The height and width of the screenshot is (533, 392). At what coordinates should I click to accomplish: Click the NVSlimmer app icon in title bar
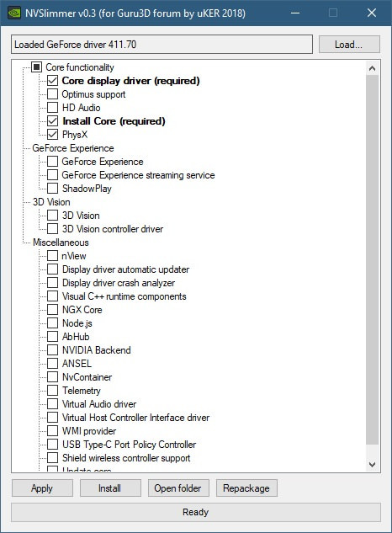coord(14,13)
